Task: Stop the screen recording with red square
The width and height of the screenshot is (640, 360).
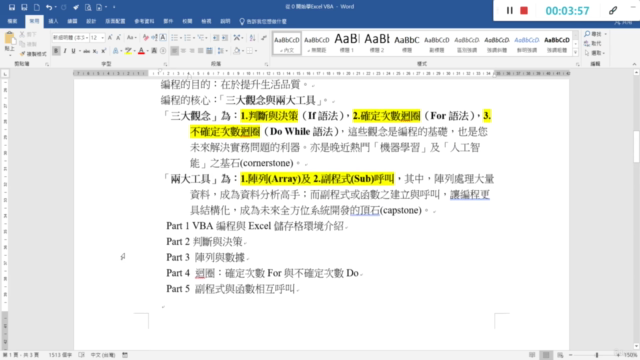Action: (x=524, y=11)
